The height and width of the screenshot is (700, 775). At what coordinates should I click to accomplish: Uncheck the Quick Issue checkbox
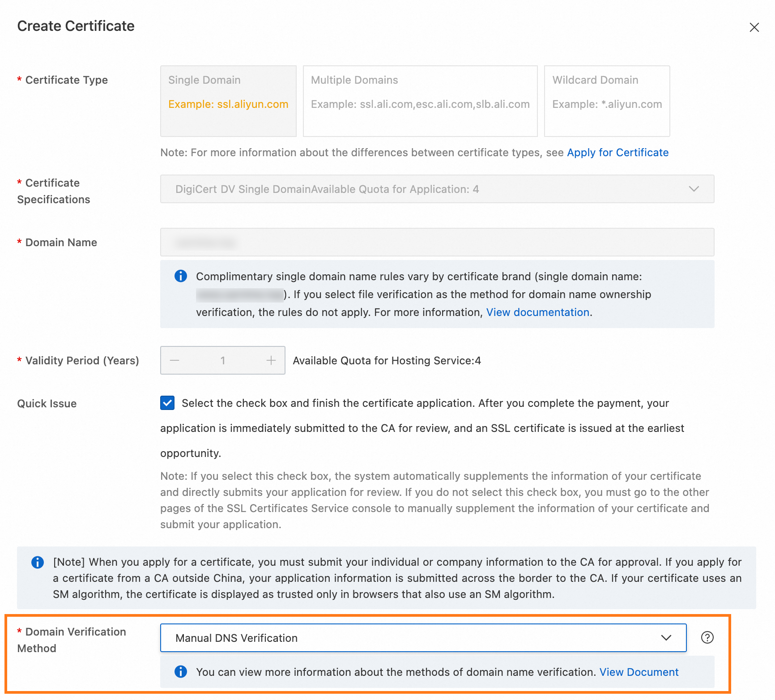[167, 403]
